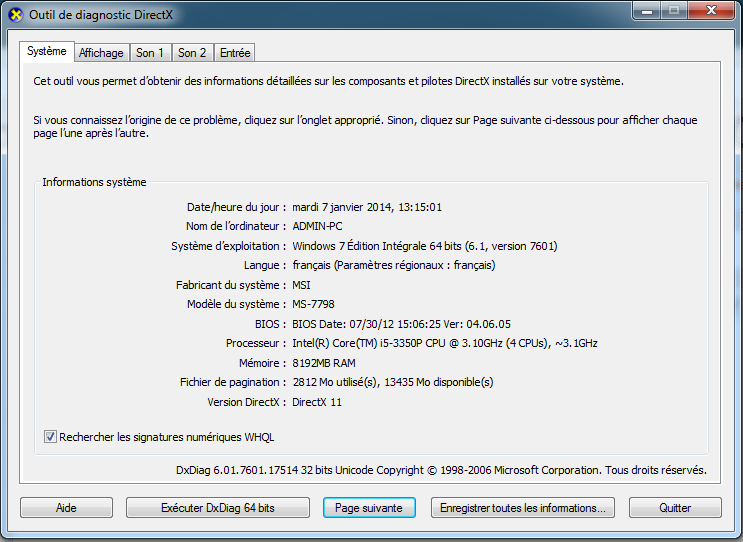Click the 2812 Mo utilisé(s) pagination value
Viewport: 743px width, 542px height.
click(393, 382)
